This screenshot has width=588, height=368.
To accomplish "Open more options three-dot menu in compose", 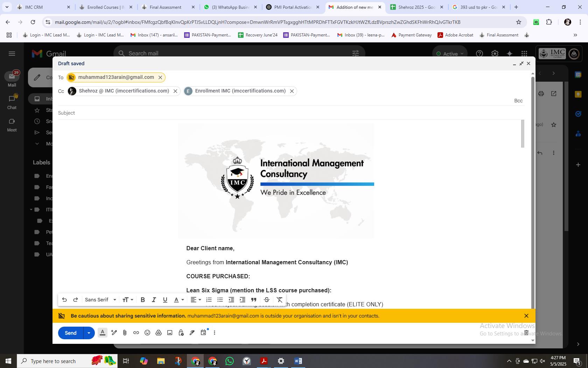I will coord(215,333).
